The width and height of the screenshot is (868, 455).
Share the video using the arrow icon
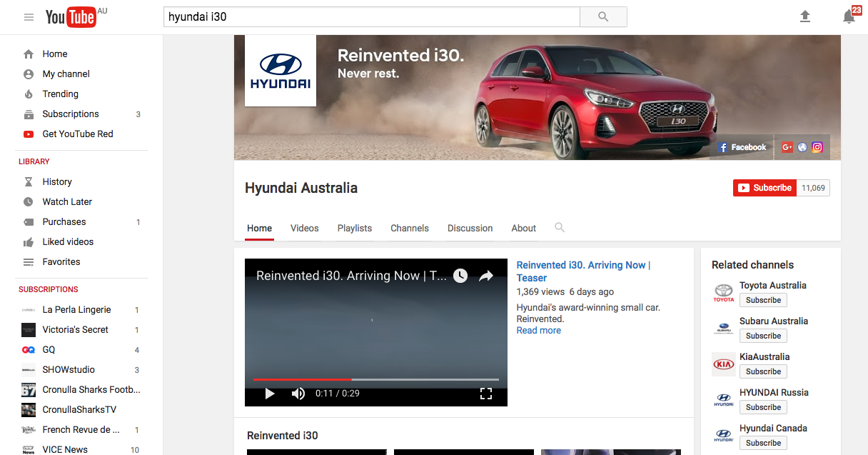pos(486,276)
